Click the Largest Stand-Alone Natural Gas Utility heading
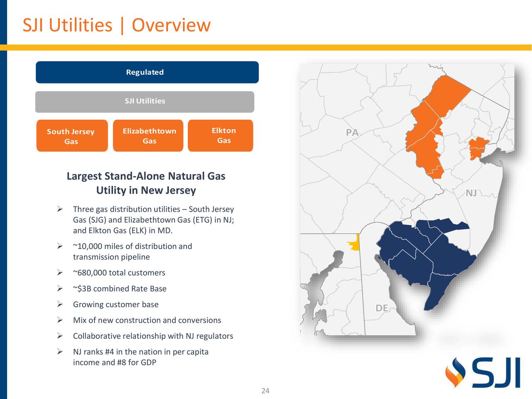This screenshot has width=532, height=399. pyautogui.click(x=146, y=183)
